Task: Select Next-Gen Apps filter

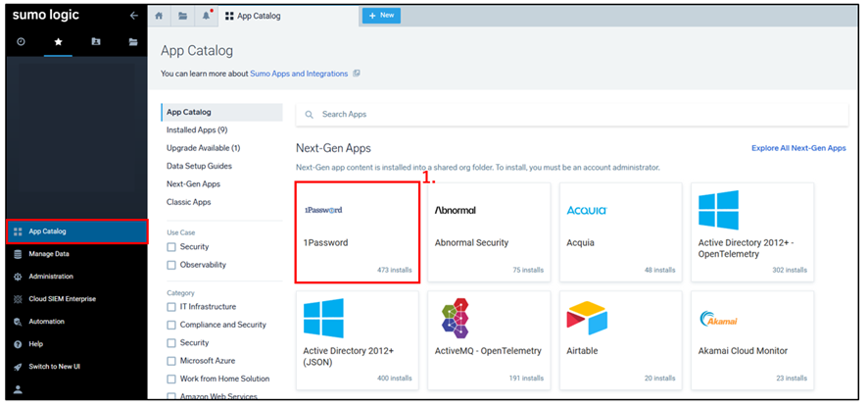Action: (x=193, y=184)
